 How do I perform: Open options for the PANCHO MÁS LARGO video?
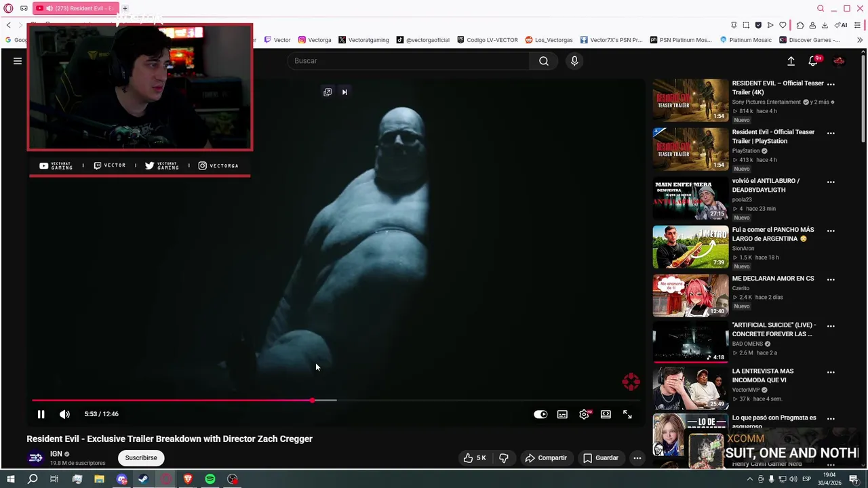pyautogui.click(x=831, y=231)
